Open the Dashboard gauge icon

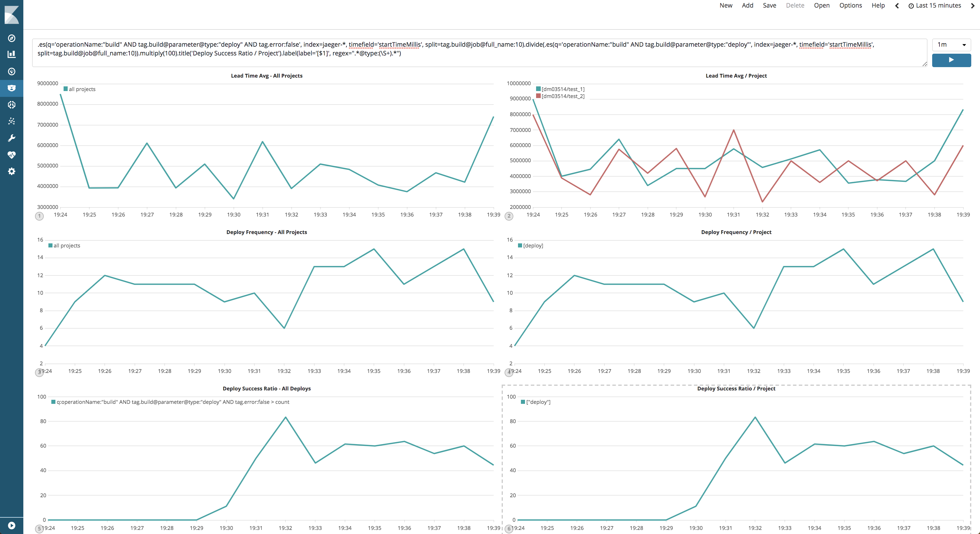[11, 71]
